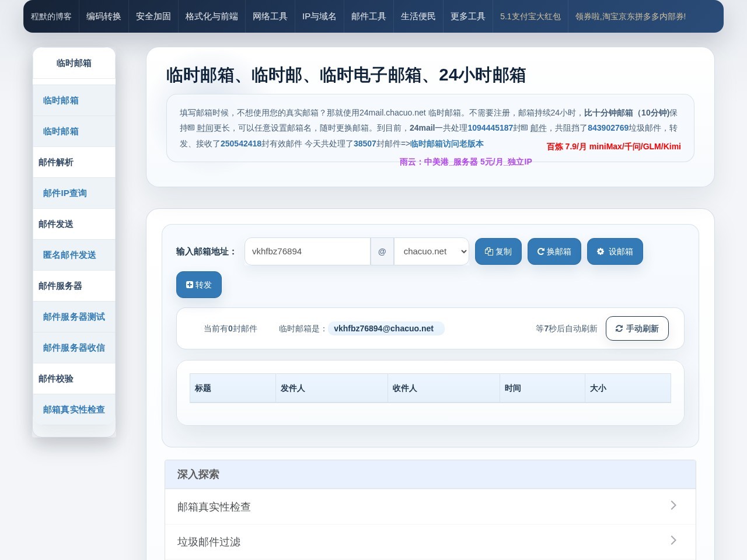Open the 邮件工具 menu
747x560 pixels.
[x=369, y=16]
